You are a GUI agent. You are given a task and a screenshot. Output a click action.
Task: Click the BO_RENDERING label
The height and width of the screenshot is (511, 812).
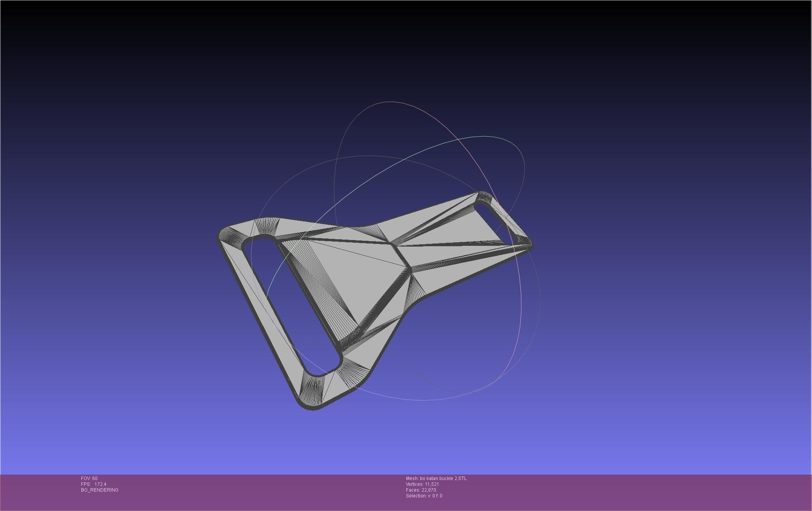point(100,490)
